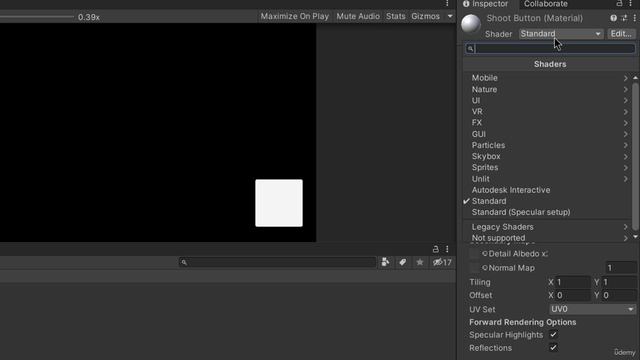Image resolution: width=640 pixels, height=360 pixels.
Task: Open the Game view options menu
Action: click(x=447, y=4)
